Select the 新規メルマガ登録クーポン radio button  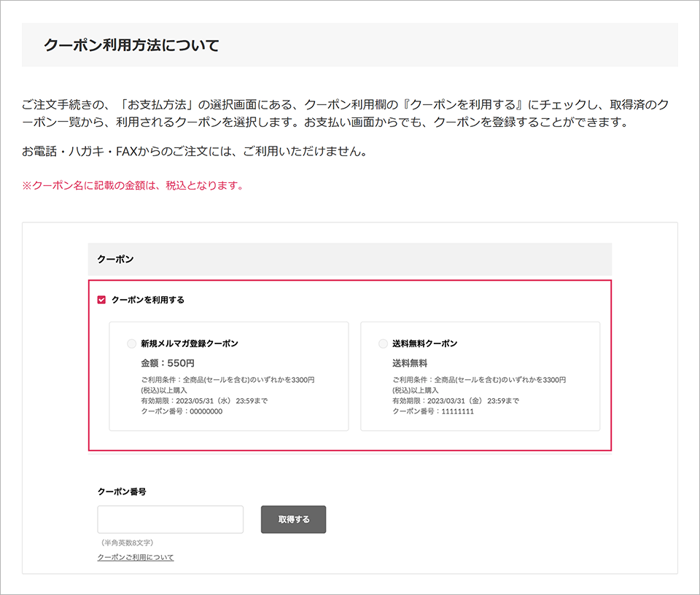pos(131,343)
